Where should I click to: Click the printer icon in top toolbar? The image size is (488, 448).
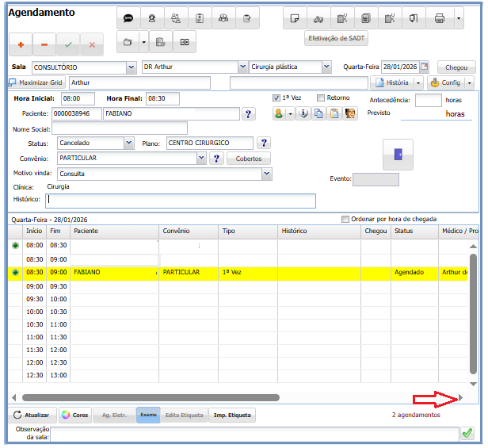click(x=440, y=17)
